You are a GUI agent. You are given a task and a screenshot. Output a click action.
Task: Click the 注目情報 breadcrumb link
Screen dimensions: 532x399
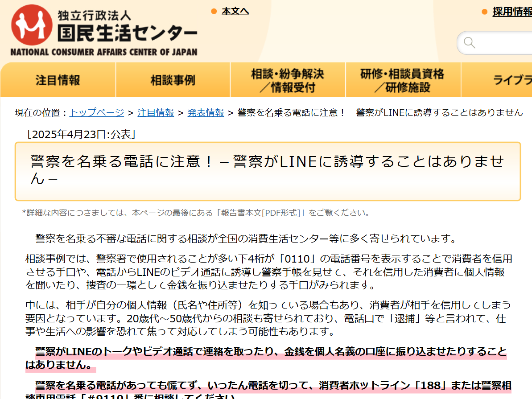coord(156,112)
